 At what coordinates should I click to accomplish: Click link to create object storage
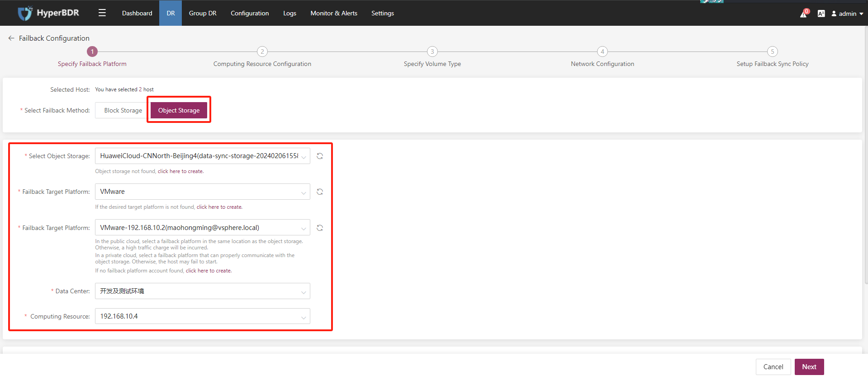pos(180,171)
